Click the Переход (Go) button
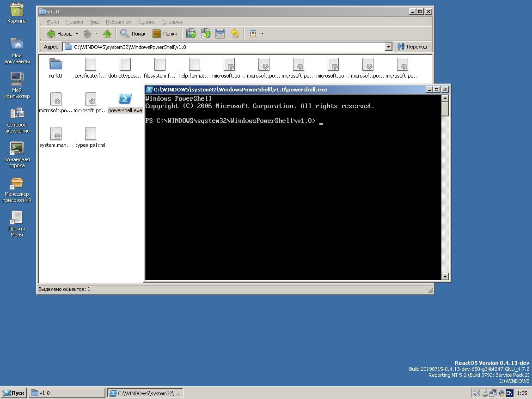The height and width of the screenshot is (399, 532). pyautogui.click(x=412, y=47)
